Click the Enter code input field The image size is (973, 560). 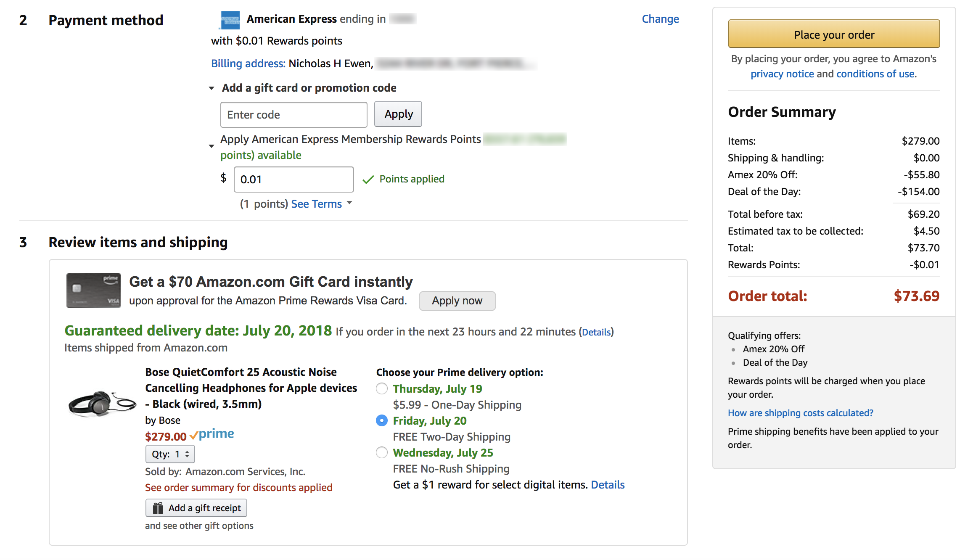293,115
